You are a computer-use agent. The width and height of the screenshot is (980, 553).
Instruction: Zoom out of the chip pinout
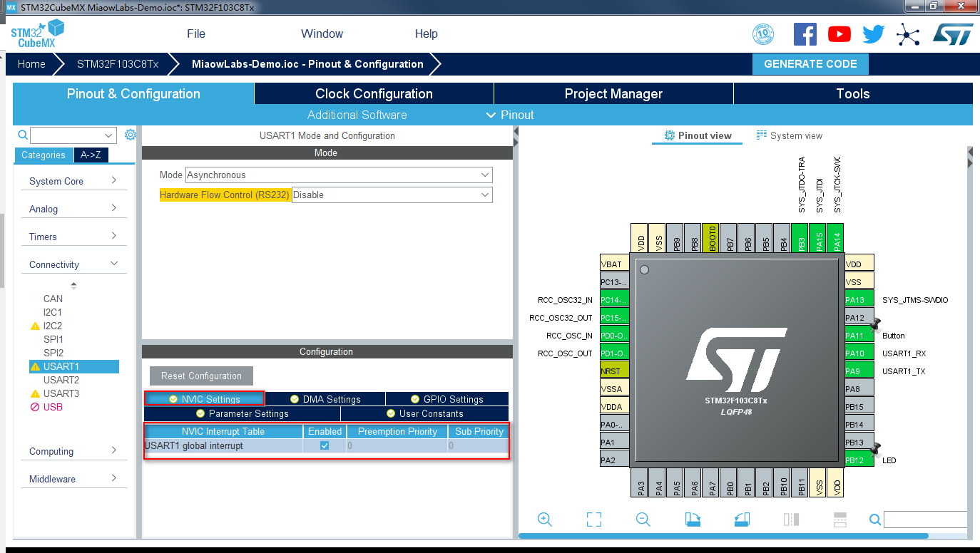pyautogui.click(x=643, y=520)
